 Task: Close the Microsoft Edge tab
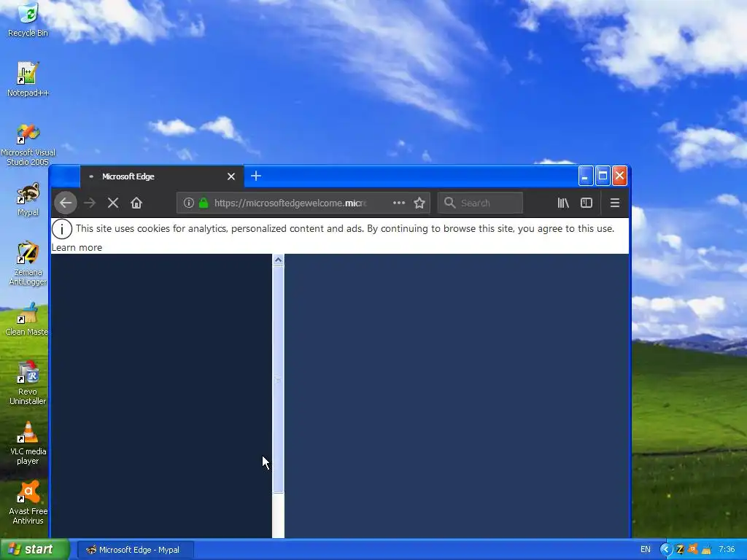pyautogui.click(x=231, y=176)
